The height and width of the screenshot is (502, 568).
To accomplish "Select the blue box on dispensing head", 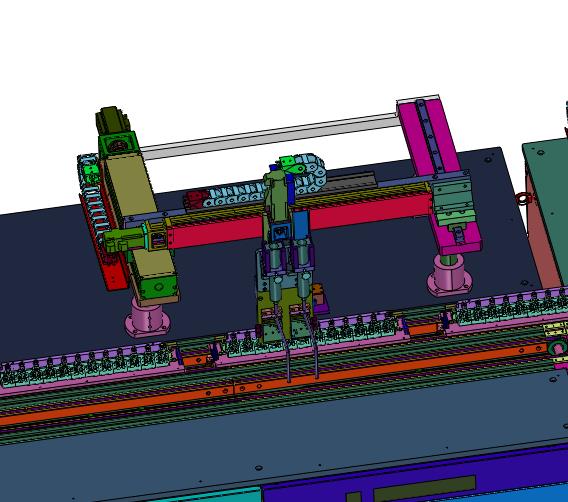I will coord(300,225).
